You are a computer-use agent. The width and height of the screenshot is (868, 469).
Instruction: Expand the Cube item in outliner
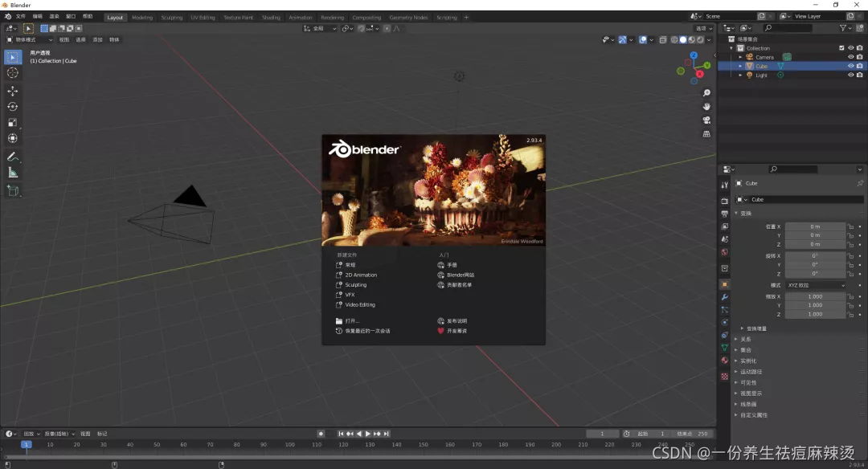tap(741, 66)
